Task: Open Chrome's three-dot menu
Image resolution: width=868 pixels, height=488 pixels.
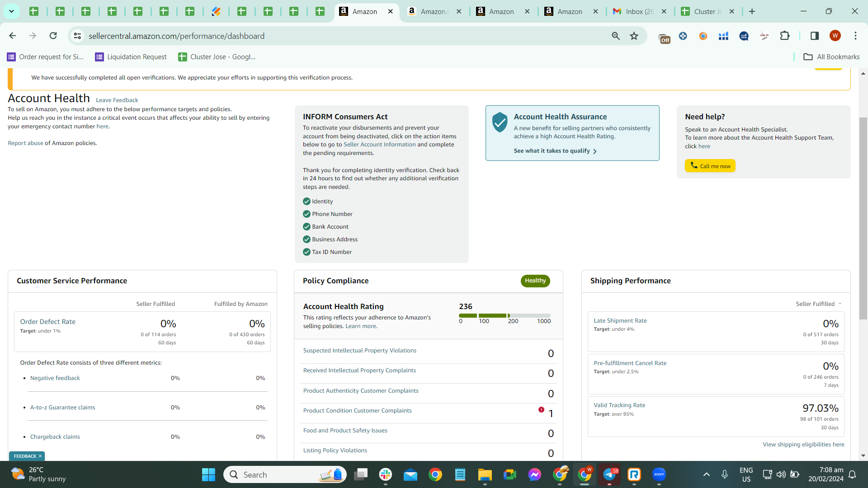Action: [x=855, y=36]
